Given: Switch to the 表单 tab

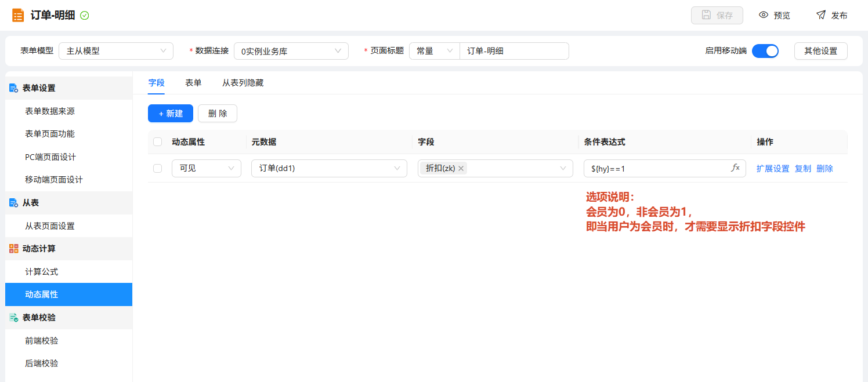Looking at the screenshot, I should click(193, 83).
